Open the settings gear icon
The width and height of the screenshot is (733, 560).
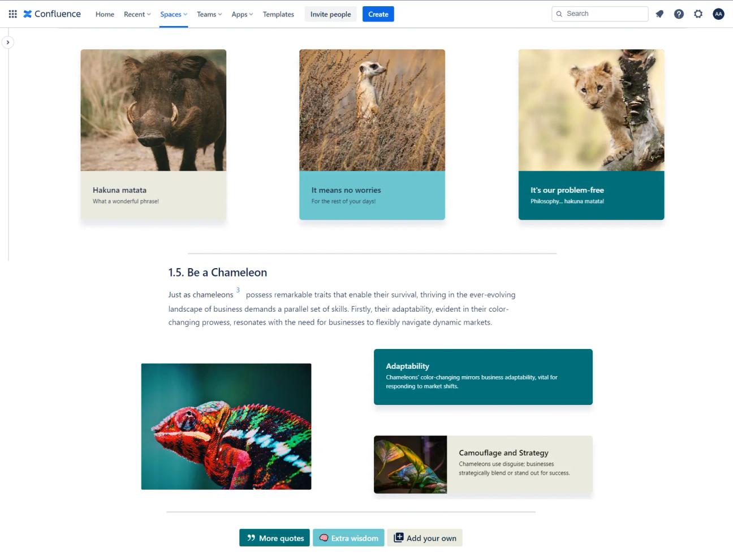tap(698, 14)
